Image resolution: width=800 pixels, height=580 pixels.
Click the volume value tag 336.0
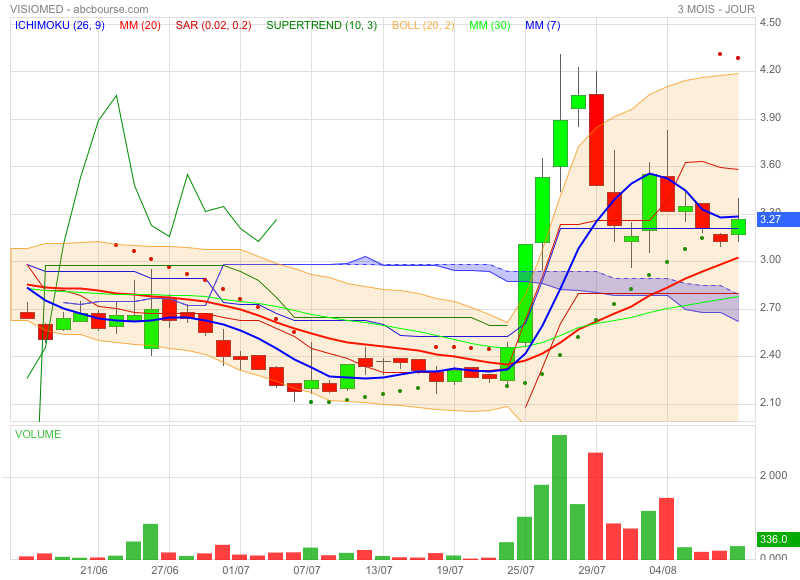coord(778,539)
